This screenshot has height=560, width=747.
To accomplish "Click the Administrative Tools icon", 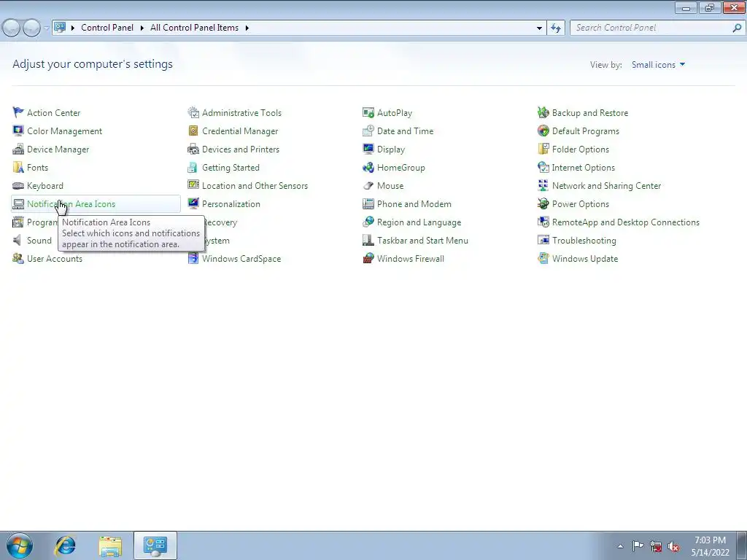I will point(193,112).
